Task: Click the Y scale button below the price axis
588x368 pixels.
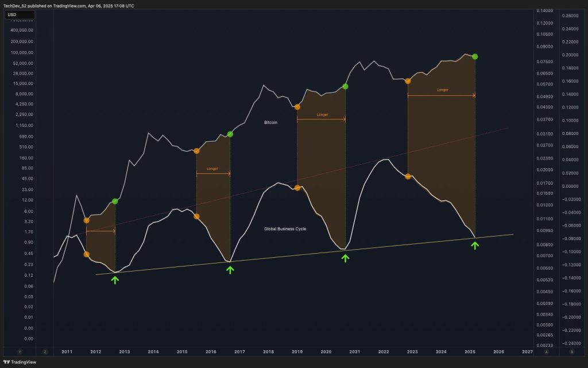Action: [20, 352]
